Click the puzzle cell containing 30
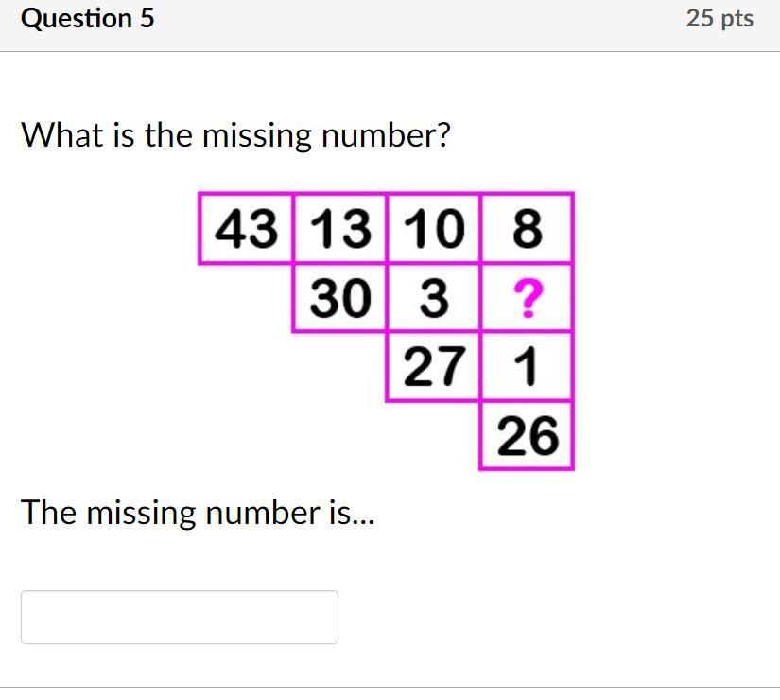The width and height of the screenshot is (780, 700). pyautogui.click(x=340, y=298)
